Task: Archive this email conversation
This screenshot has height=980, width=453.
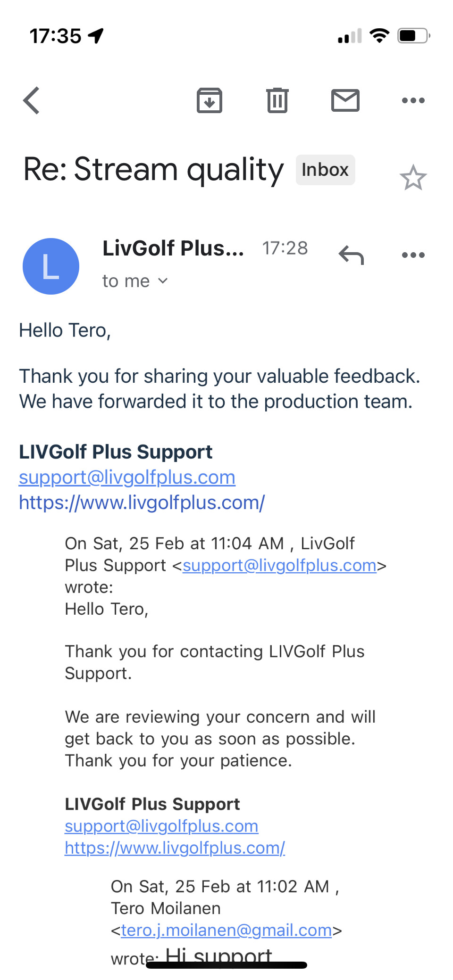Action: pyautogui.click(x=210, y=100)
